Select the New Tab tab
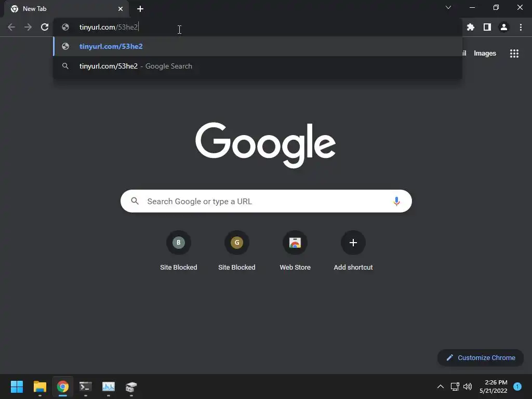532x399 pixels. [66, 9]
